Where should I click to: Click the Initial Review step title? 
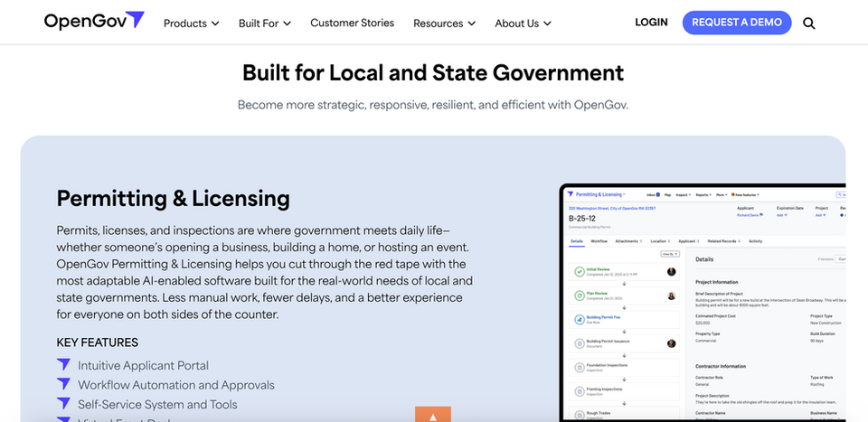[598, 269]
